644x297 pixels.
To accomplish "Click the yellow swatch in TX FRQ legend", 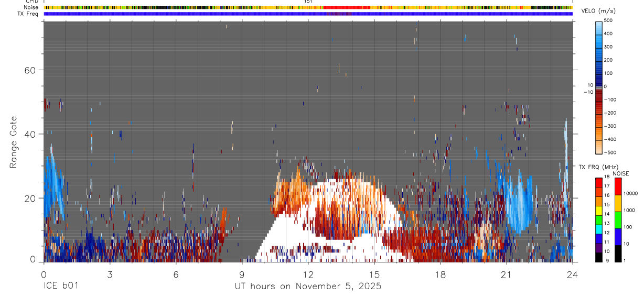I will click(x=598, y=211).
